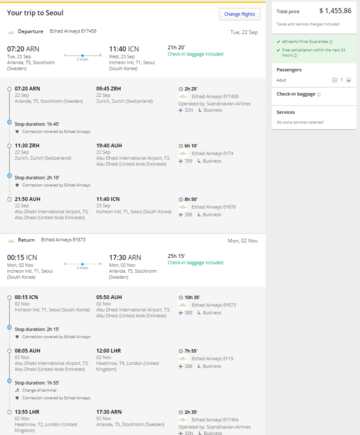Click the plane icon beside aircraft 789
360x435 pixels.
tap(181, 161)
